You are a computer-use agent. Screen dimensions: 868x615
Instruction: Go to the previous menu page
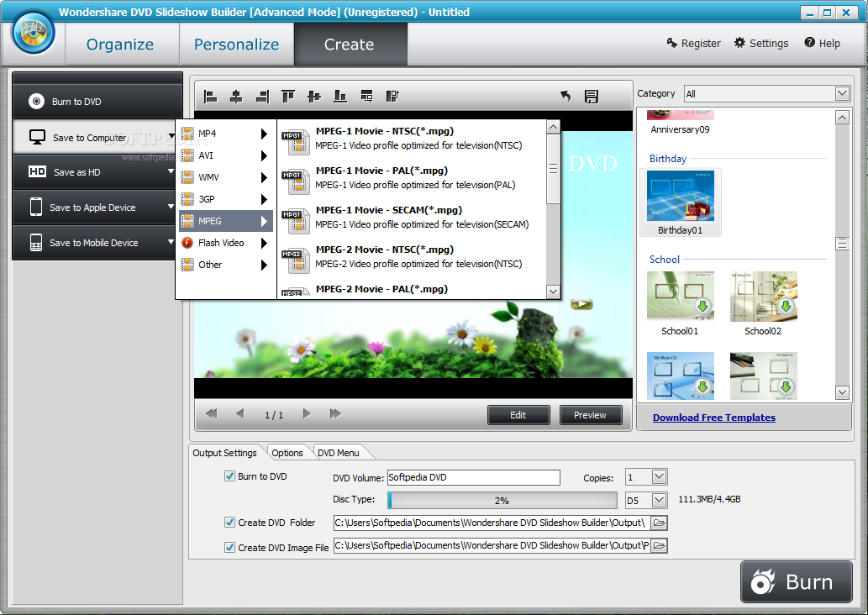point(239,413)
